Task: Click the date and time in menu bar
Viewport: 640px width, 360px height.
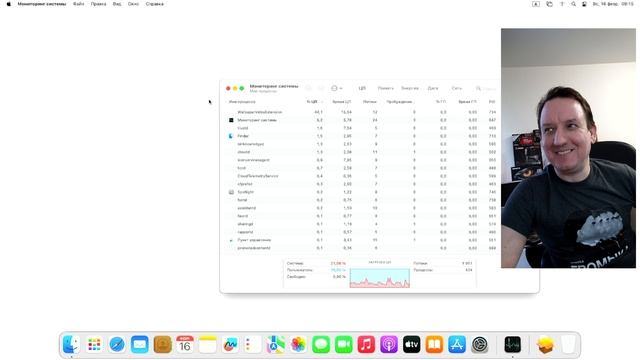Action: point(613,4)
